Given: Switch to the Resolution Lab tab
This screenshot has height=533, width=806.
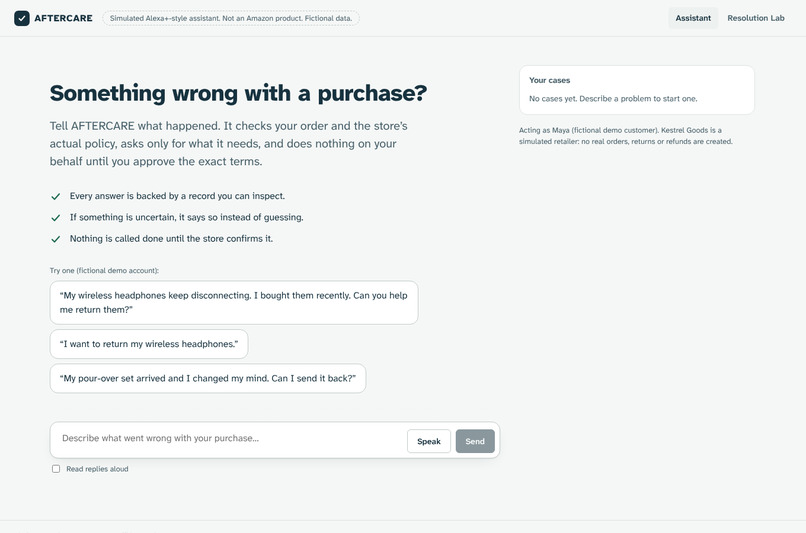Looking at the screenshot, I should [756, 18].
